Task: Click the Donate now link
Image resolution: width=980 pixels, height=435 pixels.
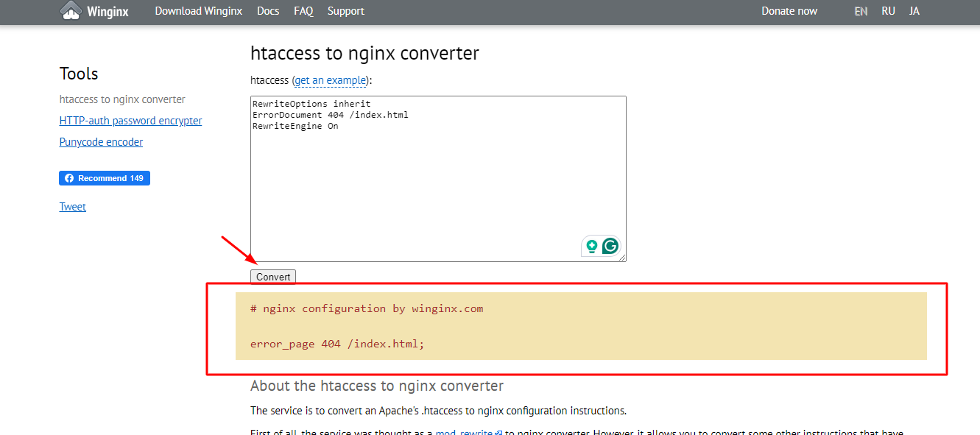Action: pos(789,11)
